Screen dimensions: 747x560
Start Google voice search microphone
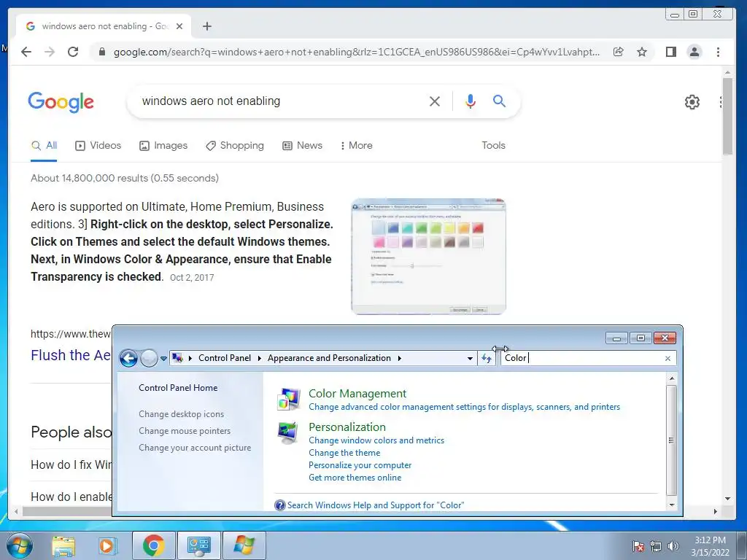[x=471, y=101]
